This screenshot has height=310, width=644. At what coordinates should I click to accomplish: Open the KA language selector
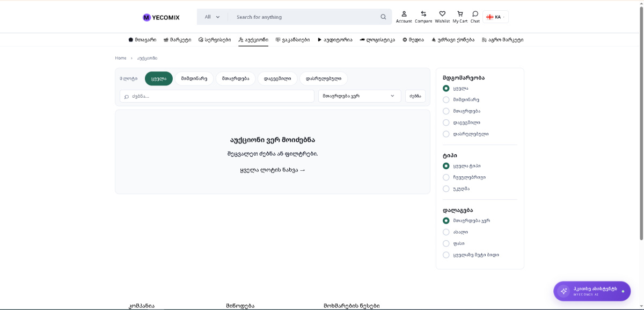pyautogui.click(x=495, y=17)
